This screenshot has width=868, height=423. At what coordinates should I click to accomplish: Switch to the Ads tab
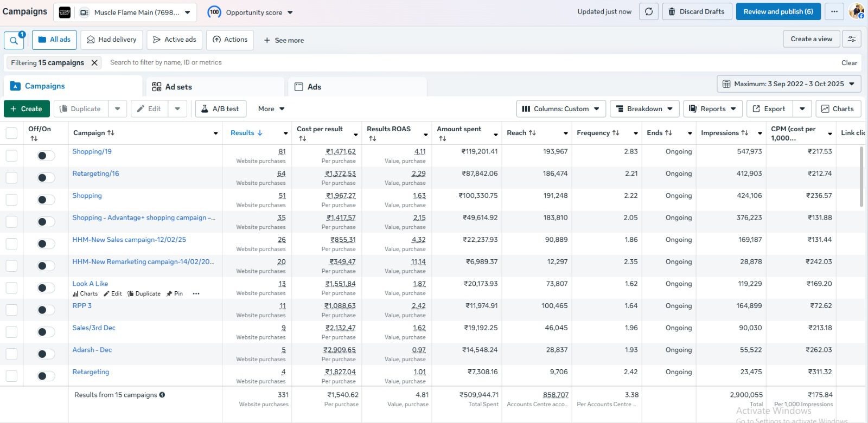pos(308,87)
